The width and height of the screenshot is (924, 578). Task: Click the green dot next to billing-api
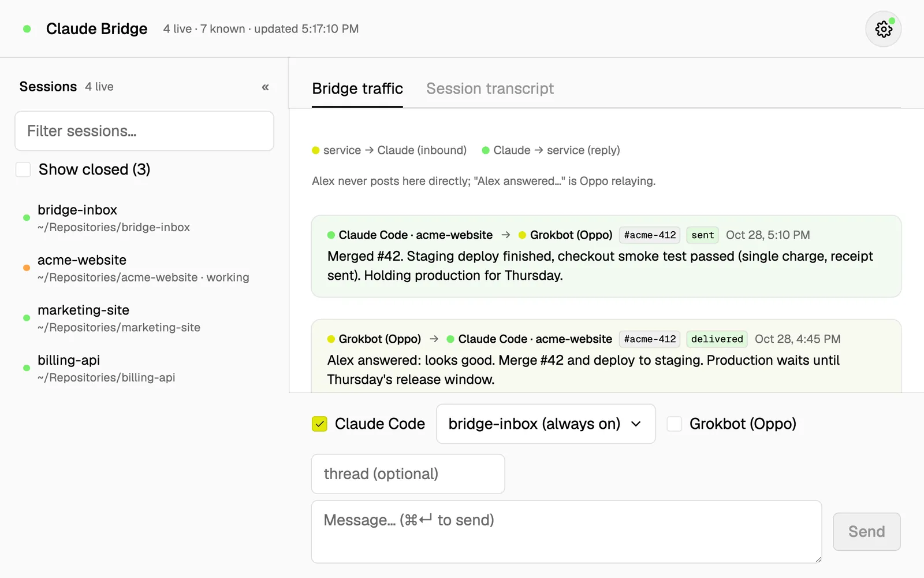(x=26, y=368)
